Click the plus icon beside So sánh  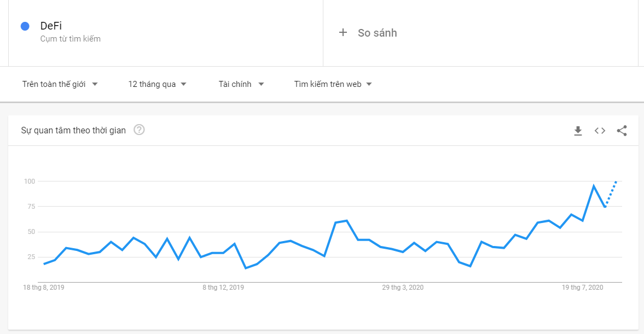tap(343, 33)
